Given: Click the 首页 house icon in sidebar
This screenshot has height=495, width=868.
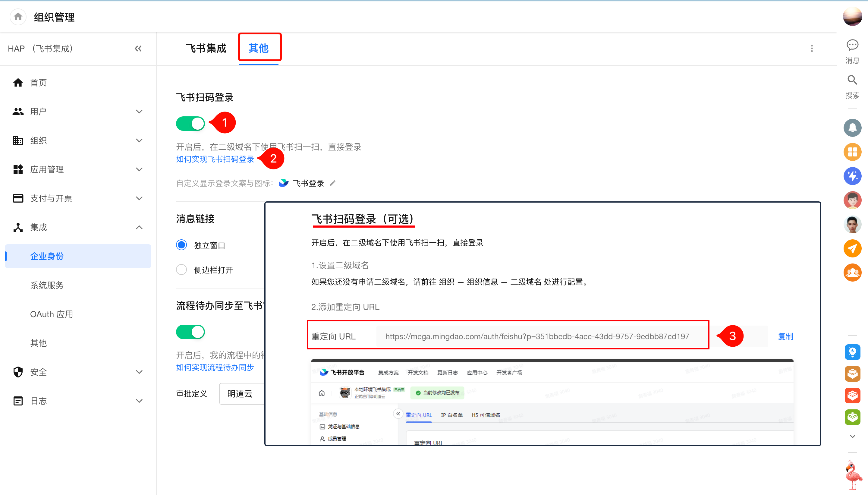Looking at the screenshot, I should pyautogui.click(x=18, y=82).
